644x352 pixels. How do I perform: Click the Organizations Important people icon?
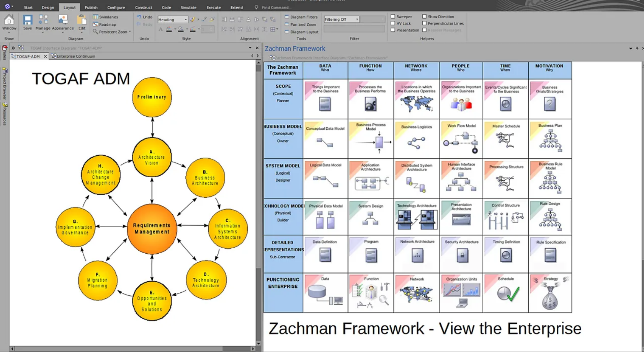[461, 104]
